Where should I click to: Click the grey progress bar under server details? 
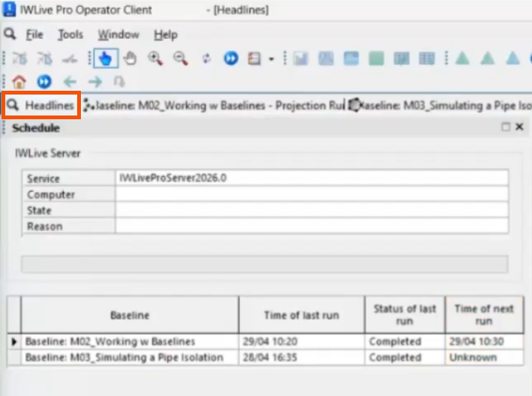[265, 264]
